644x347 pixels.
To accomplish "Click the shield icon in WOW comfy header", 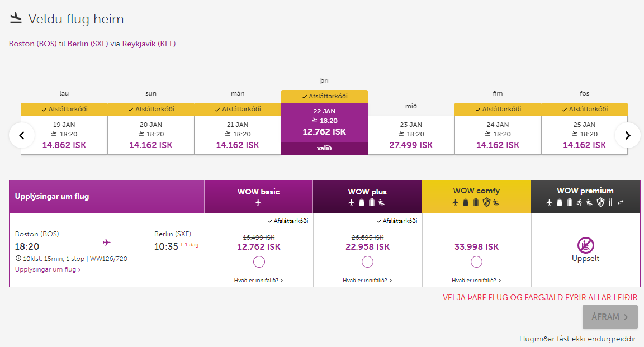I will click(486, 202).
